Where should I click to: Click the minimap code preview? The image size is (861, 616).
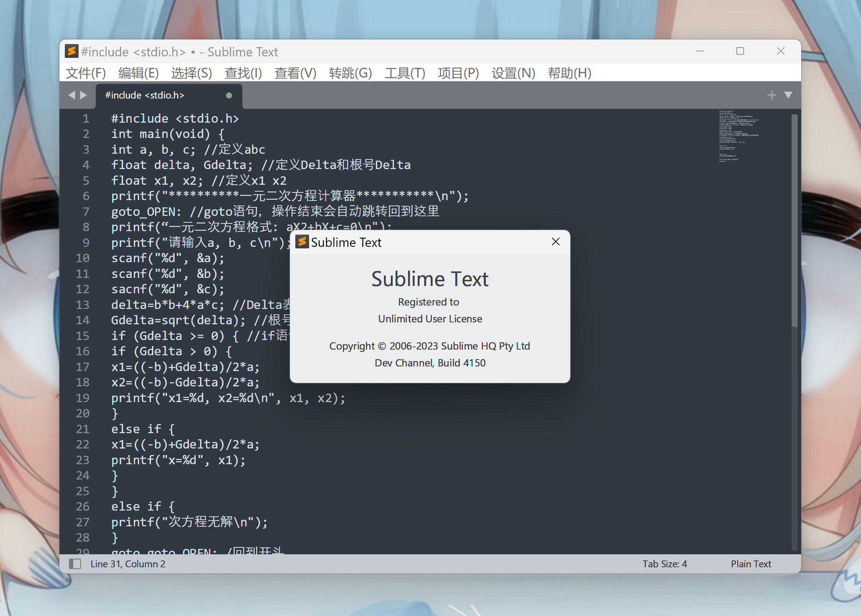[738, 136]
